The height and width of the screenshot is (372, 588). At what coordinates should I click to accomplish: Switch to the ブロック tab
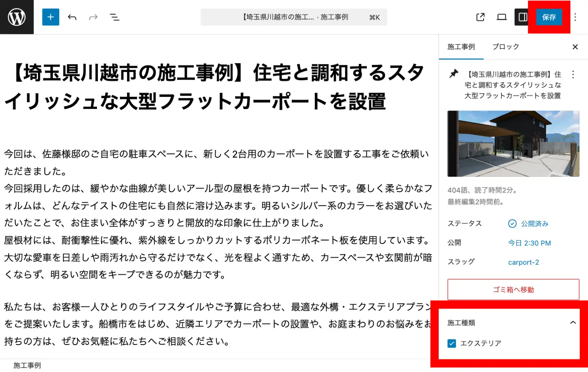click(x=506, y=47)
